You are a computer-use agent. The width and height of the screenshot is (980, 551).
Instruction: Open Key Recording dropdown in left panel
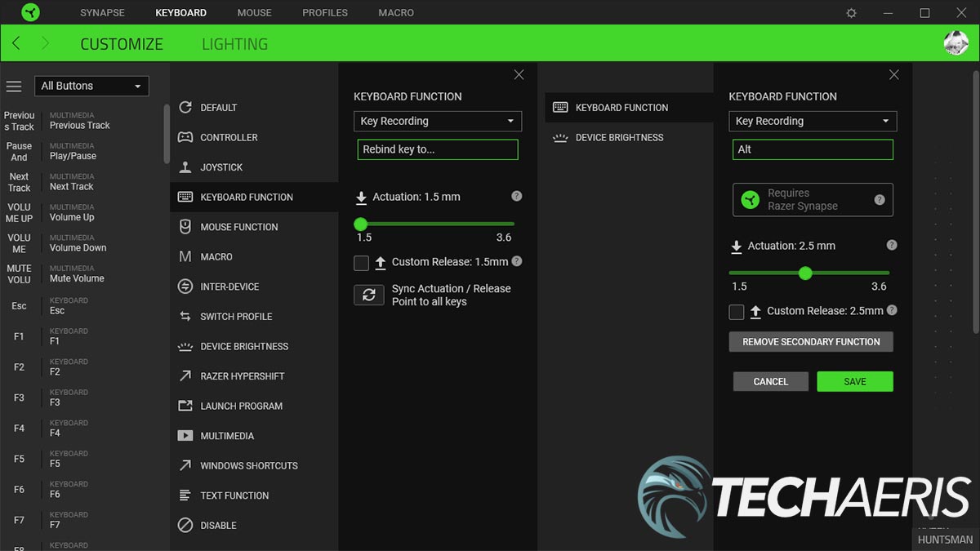click(438, 121)
